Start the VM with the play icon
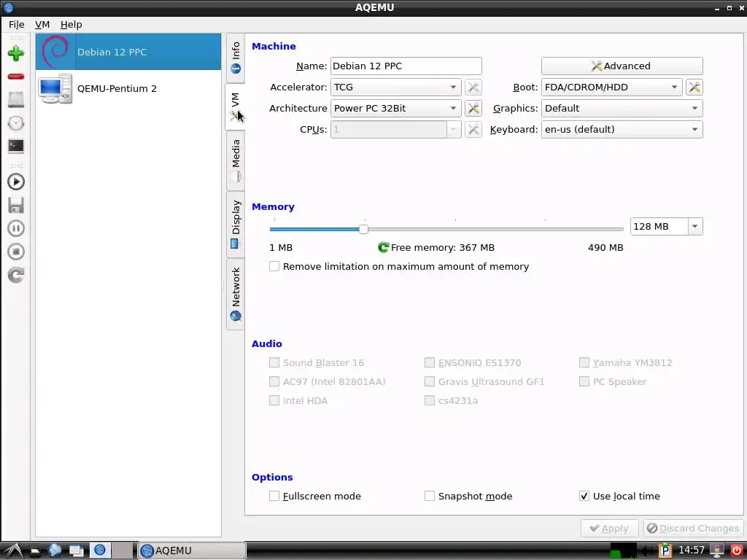Viewport: 747px width, 560px height. coord(16,182)
